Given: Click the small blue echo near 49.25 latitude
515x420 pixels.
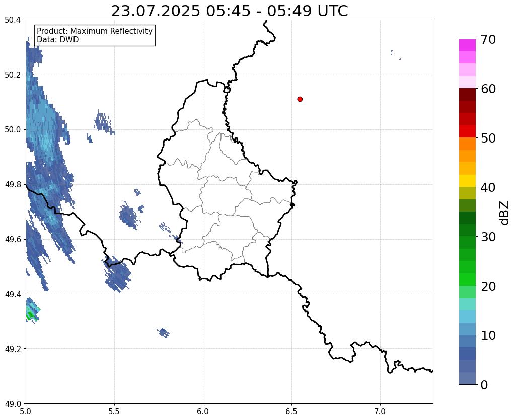Looking at the screenshot, I should pos(163,333).
